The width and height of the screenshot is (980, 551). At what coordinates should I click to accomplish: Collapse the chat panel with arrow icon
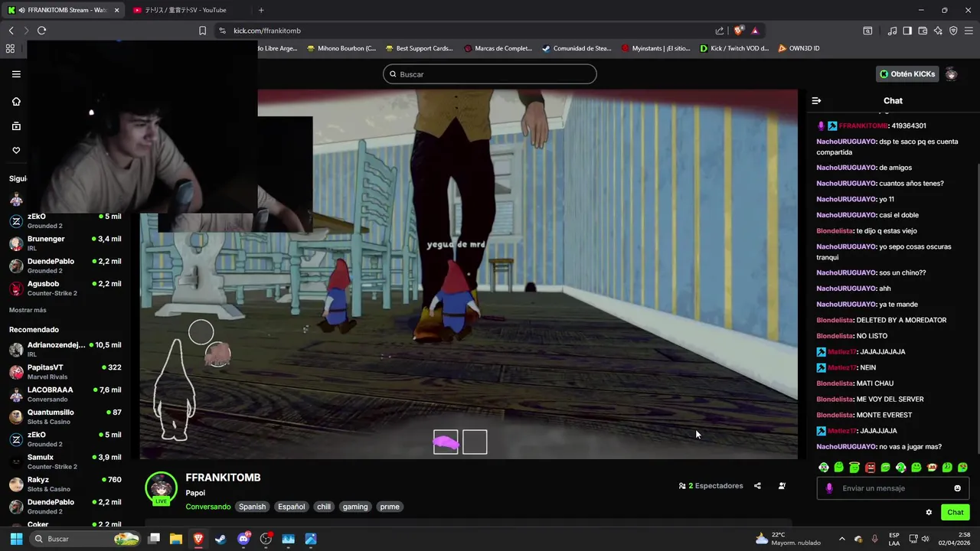click(x=816, y=100)
